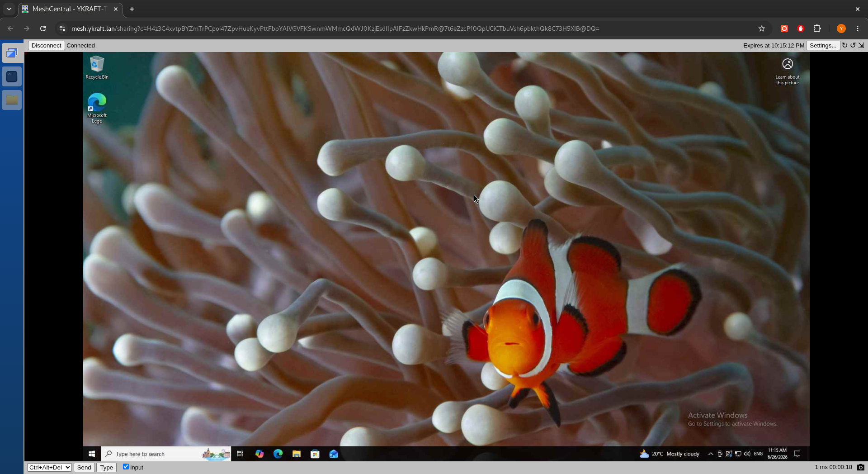Open remote desktop Settings... button
The image size is (868, 474).
click(823, 45)
